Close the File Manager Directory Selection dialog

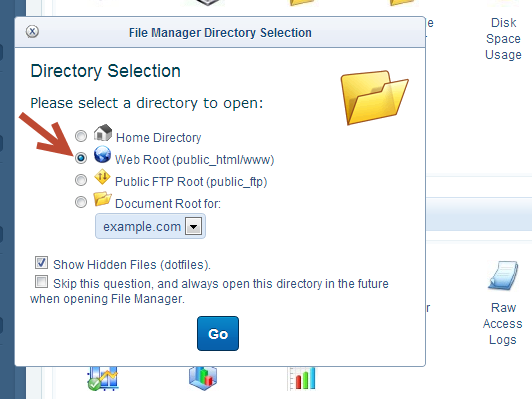[x=32, y=32]
